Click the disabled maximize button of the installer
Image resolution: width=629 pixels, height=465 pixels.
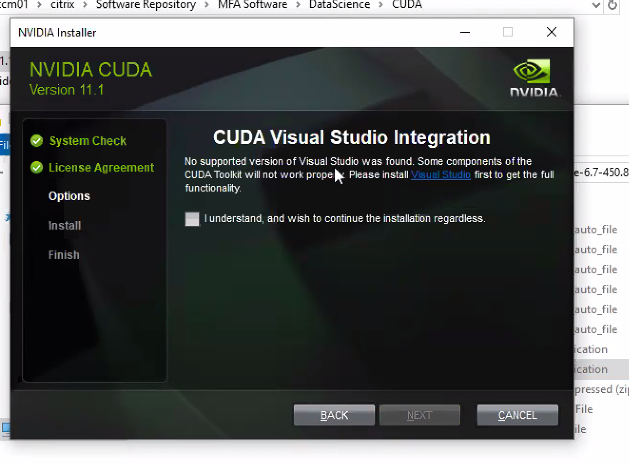coord(508,32)
